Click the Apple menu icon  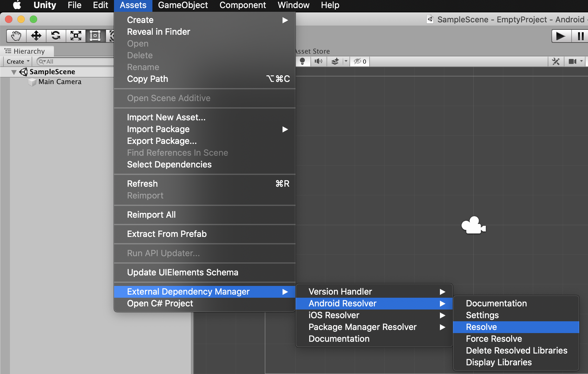point(17,5)
